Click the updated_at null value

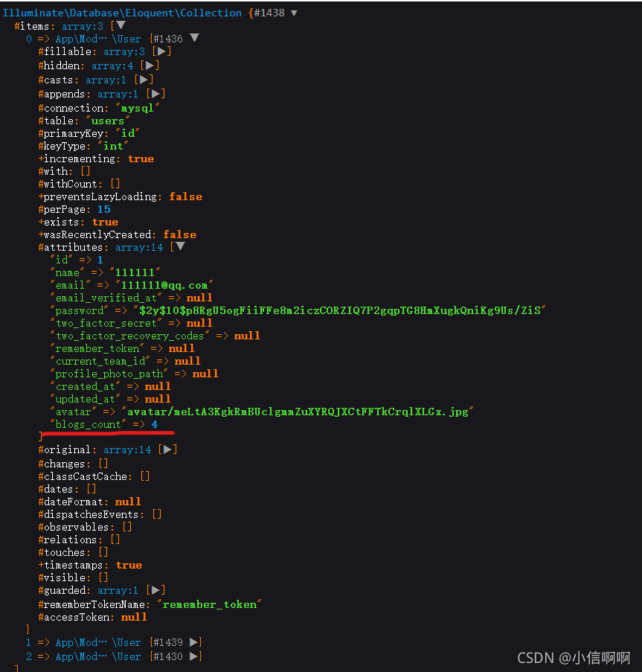(x=158, y=399)
